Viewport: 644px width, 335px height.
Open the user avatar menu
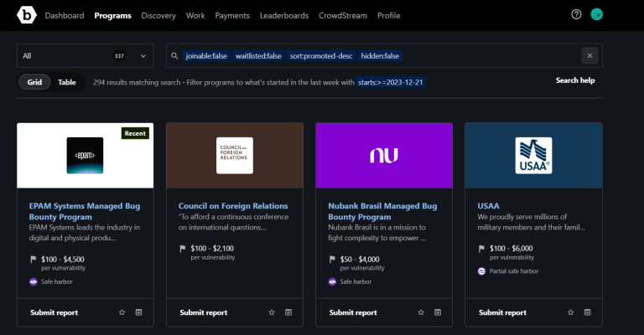596,15
